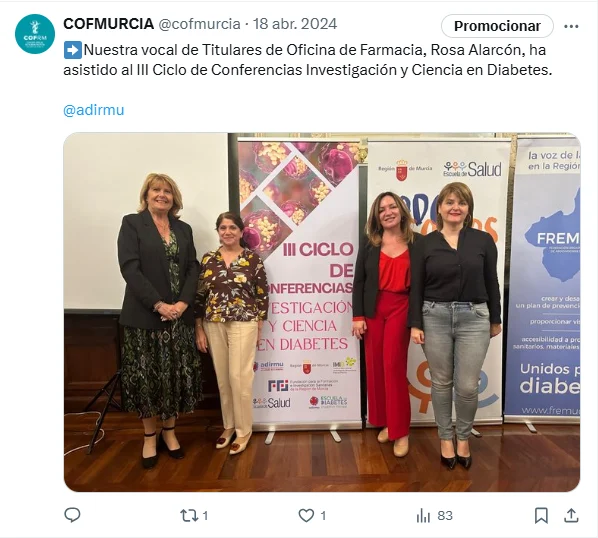This screenshot has height=538, width=598.
Task: Click the Promocionar button
Action: (x=497, y=26)
